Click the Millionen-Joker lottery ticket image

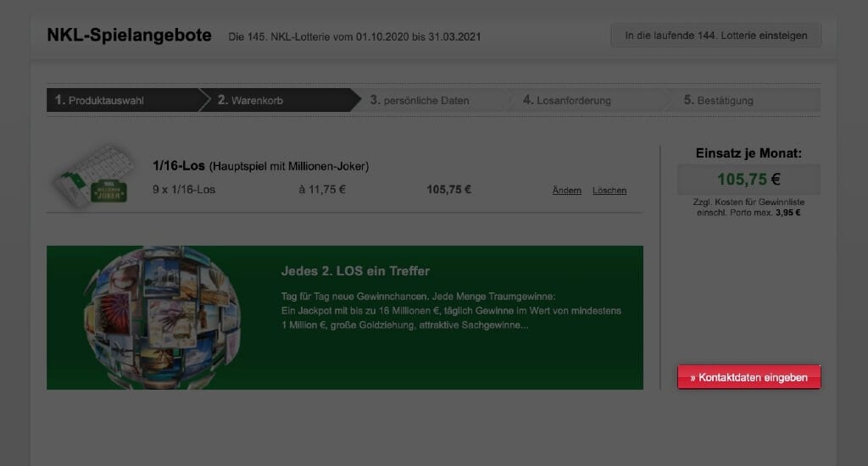point(92,176)
